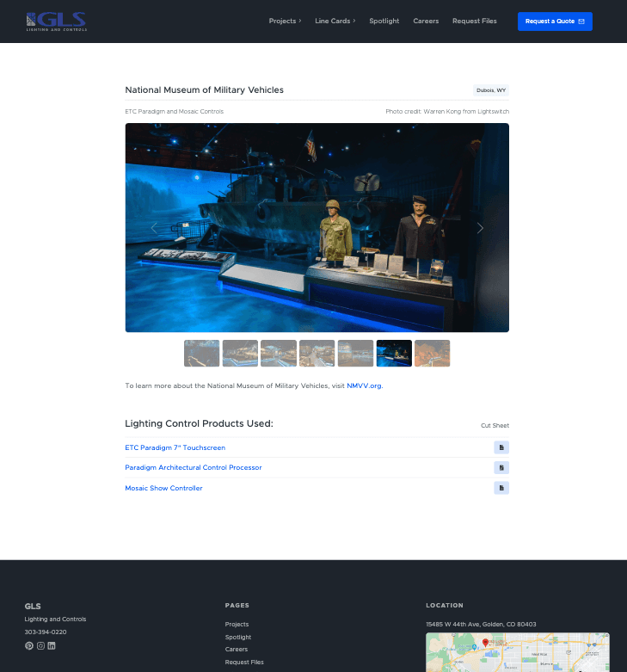
Task: Open the Instagram icon in the footer
Action: (x=40, y=645)
